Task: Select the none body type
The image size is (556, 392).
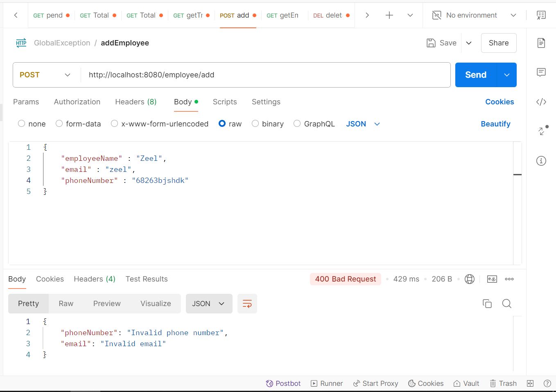Action: click(x=22, y=124)
